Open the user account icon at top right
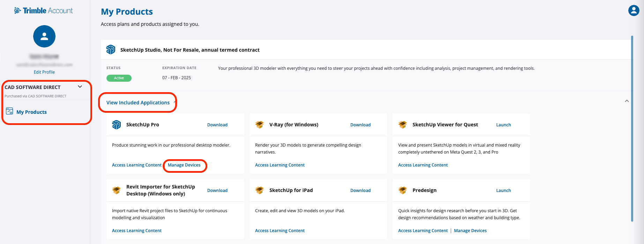Screen dimensions: 644x244 (x=634, y=10)
